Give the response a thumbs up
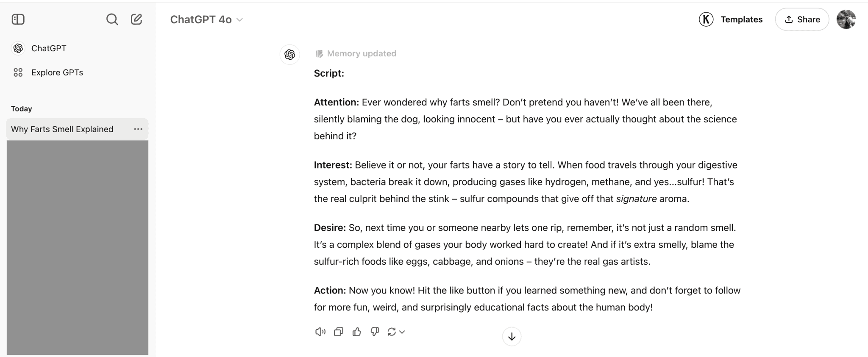868x357 pixels. point(356,332)
